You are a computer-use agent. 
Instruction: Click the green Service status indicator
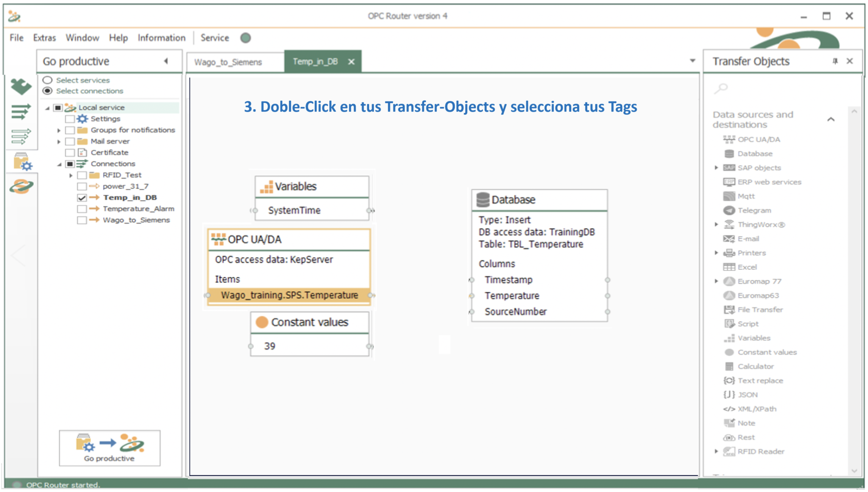click(245, 38)
